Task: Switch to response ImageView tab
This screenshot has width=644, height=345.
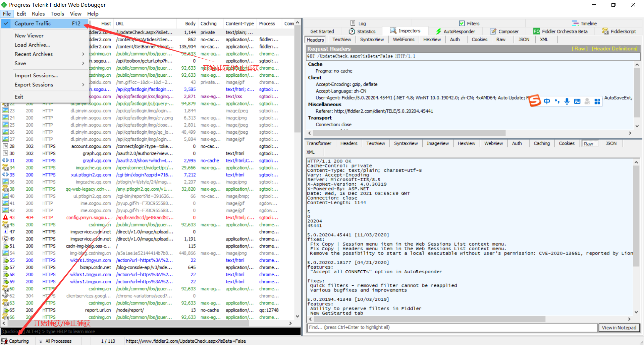Action: pos(437,143)
